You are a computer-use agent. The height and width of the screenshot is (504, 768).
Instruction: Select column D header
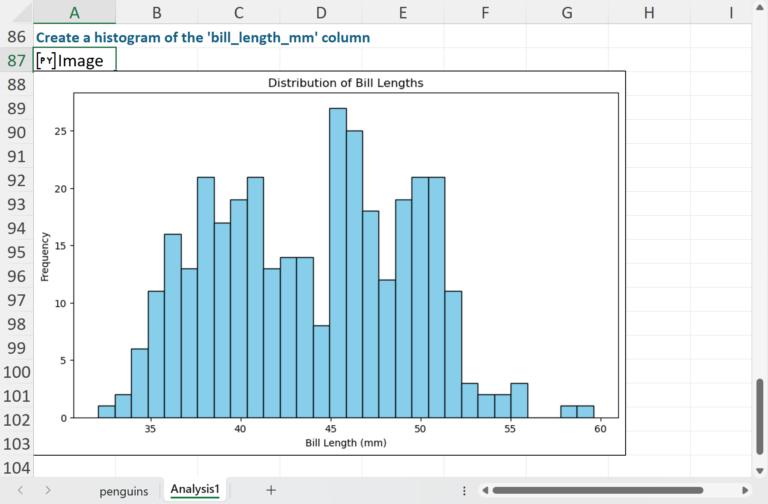click(321, 12)
